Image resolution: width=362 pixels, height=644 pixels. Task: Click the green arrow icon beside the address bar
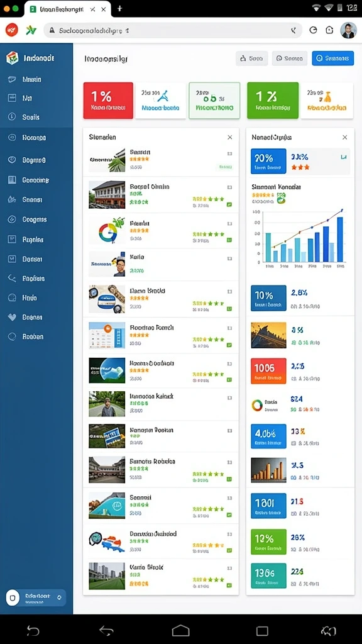point(31,30)
